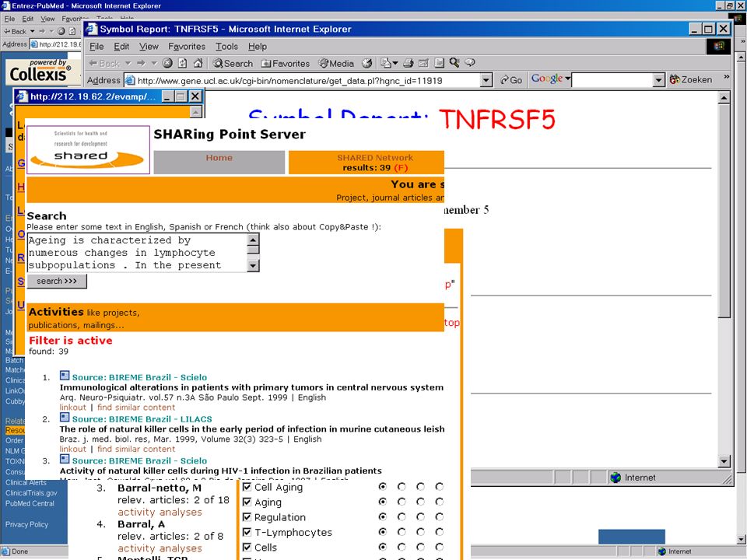Click the selected radio button in T-Lymphocytes row
Image resolution: width=747 pixels, height=560 pixels.
[x=383, y=532]
